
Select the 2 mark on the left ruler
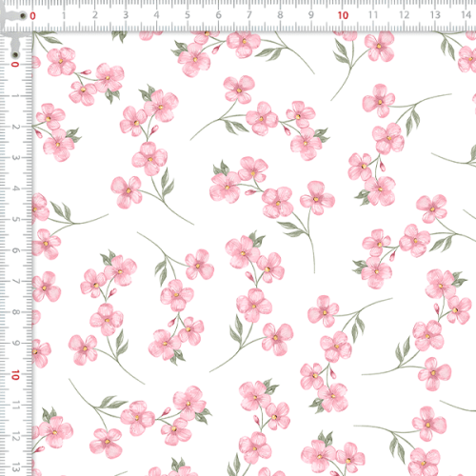[x=15, y=127]
